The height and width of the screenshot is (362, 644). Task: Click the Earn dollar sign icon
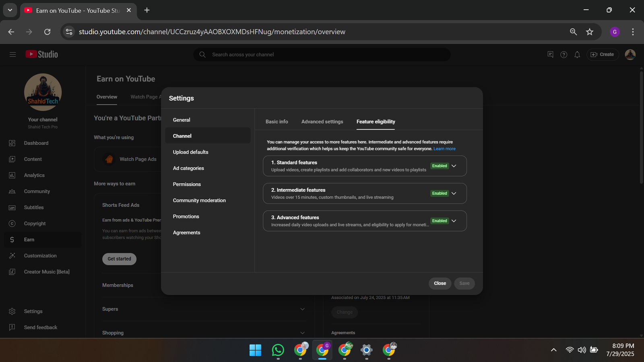coord(12,240)
